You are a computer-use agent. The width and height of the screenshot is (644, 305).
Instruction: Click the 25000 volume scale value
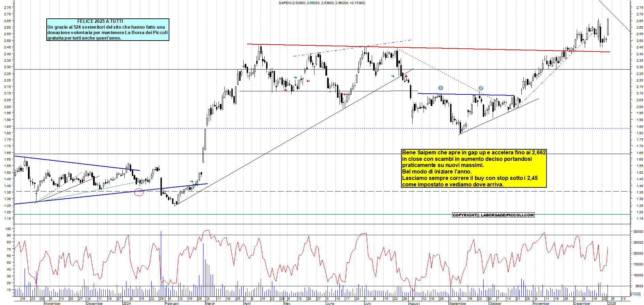[x=638, y=242]
